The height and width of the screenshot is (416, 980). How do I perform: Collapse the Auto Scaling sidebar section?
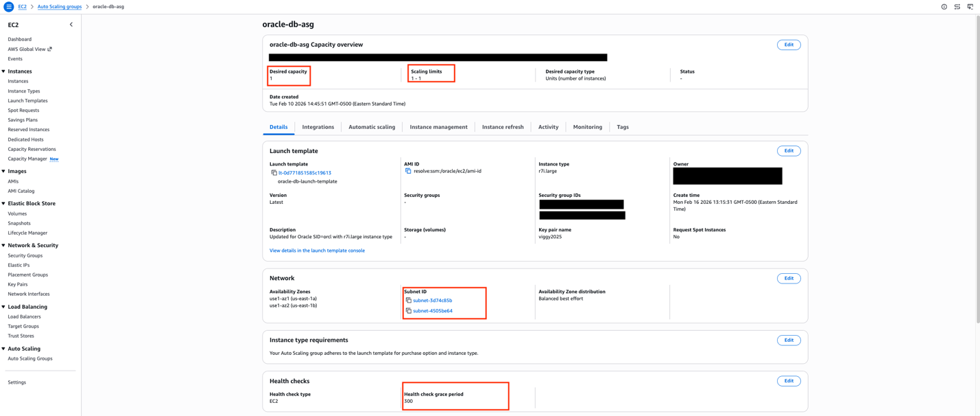point(3,349)
